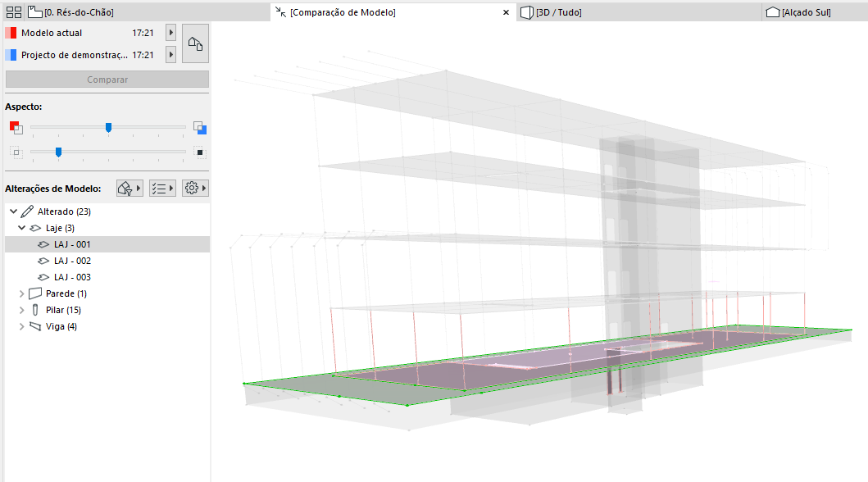Click the dotted transparent square icon
Screen dimensions: 868x482
(x=16, y=152)
